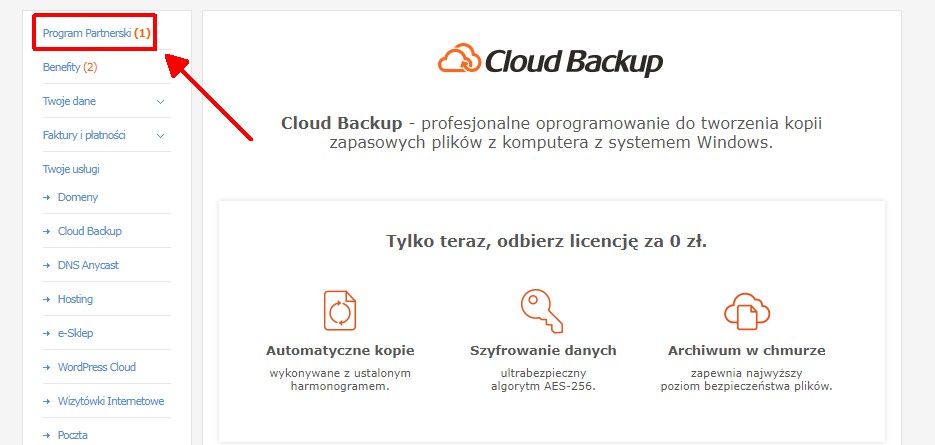Expand the Faktury i płatności chevron
The height and width of the screenshot is (445, 935).
(160, 136)
